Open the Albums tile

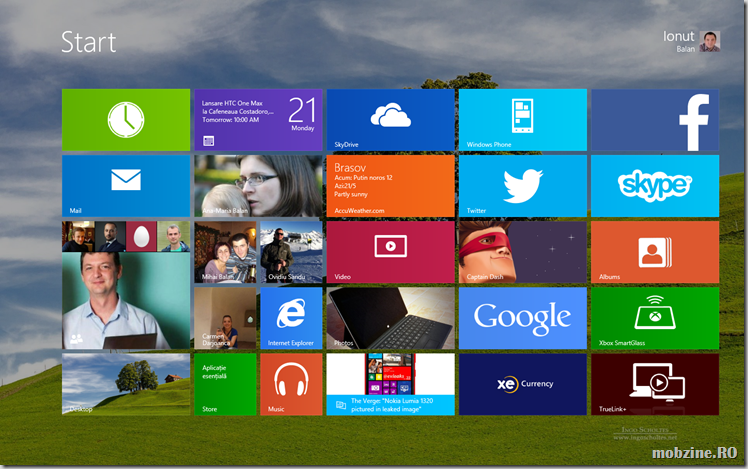[x=655, y=252]
